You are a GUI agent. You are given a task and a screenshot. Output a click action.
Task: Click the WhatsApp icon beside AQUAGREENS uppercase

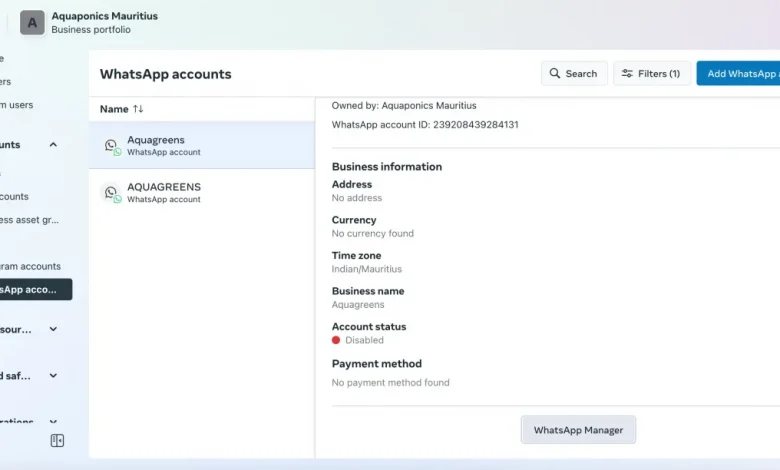112,193
